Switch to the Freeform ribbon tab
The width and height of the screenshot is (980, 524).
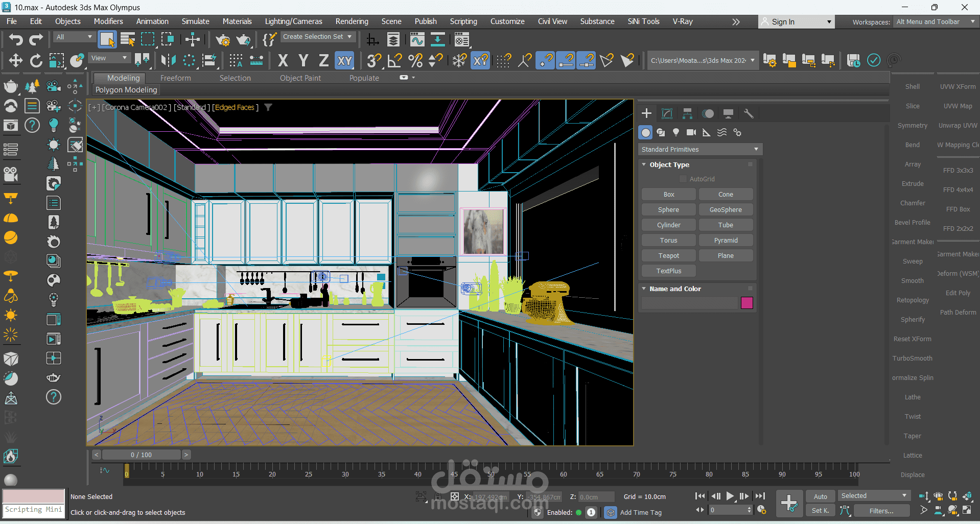tap(175, 78)
